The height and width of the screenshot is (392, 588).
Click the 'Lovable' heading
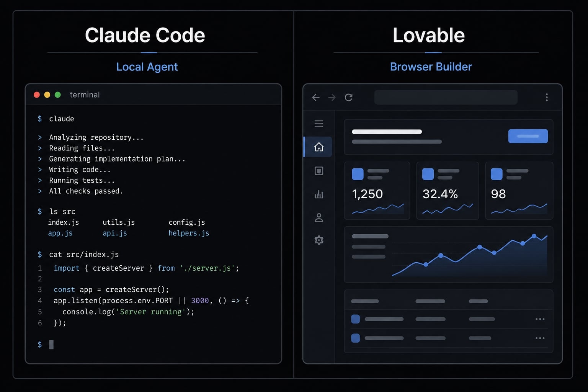point(429,36)
